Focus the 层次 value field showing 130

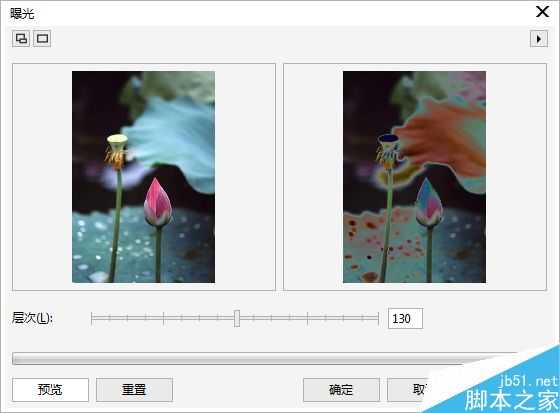tap(405, 318)
